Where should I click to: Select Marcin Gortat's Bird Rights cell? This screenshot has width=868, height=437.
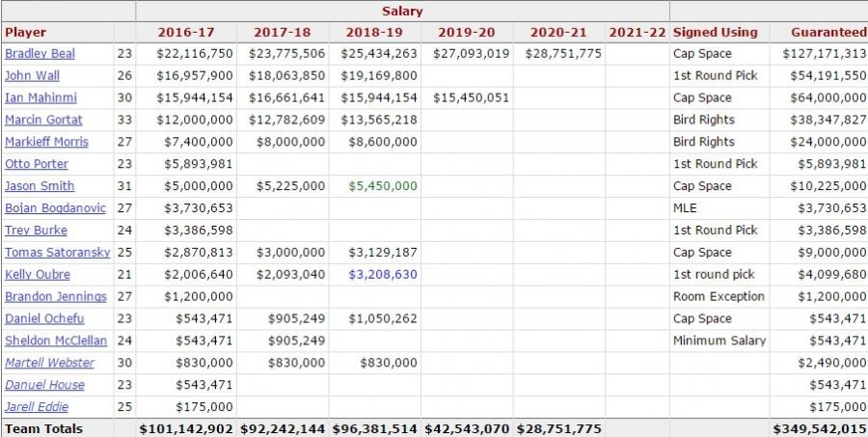tap(704, 121)
